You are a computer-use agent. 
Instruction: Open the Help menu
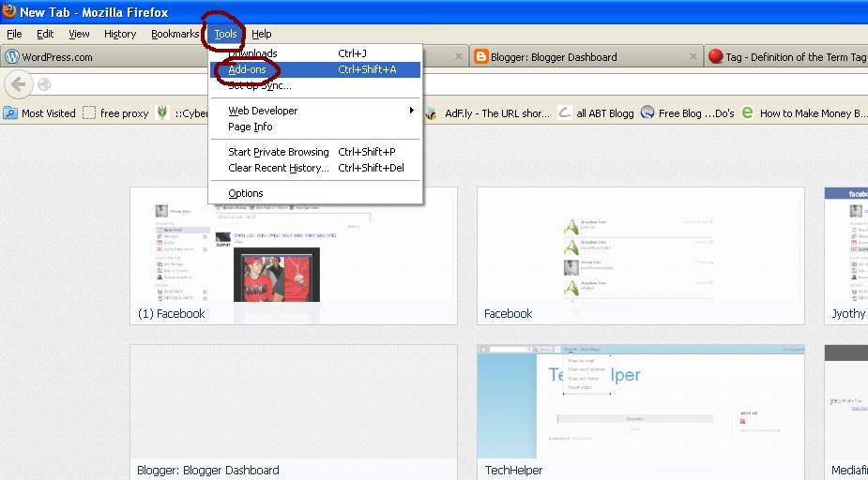click(261, 34)
